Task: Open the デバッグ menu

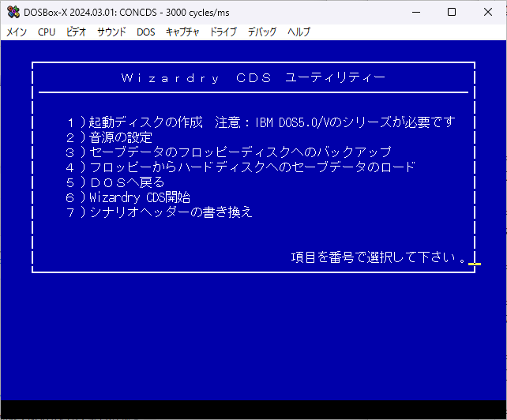Action: tap(262, 32)
